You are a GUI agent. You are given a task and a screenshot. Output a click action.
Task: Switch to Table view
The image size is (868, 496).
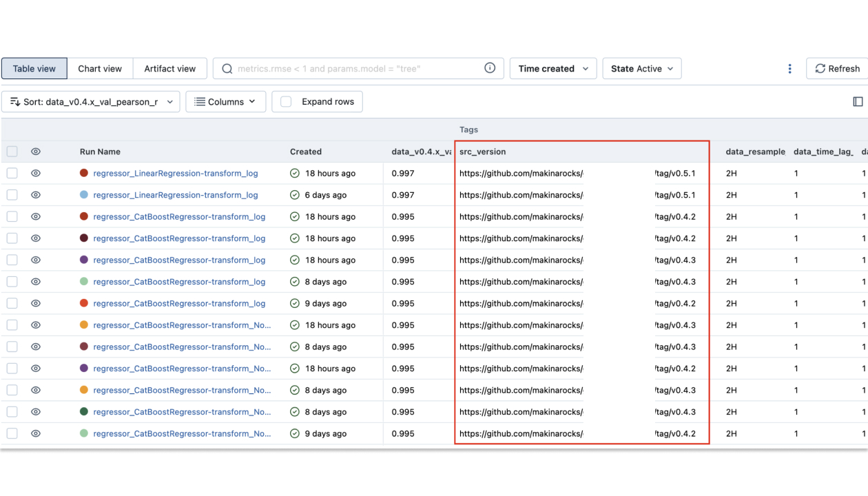coord(34,69)
